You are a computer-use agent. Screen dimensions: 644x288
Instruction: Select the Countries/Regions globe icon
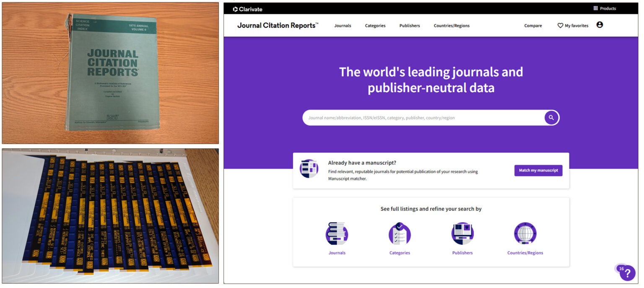[525, 234]
